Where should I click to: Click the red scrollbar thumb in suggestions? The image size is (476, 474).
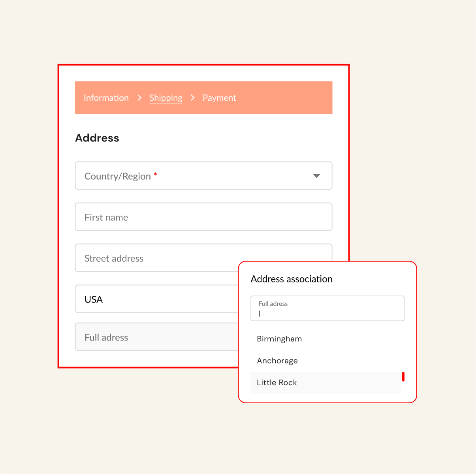[x=403, y=376]
